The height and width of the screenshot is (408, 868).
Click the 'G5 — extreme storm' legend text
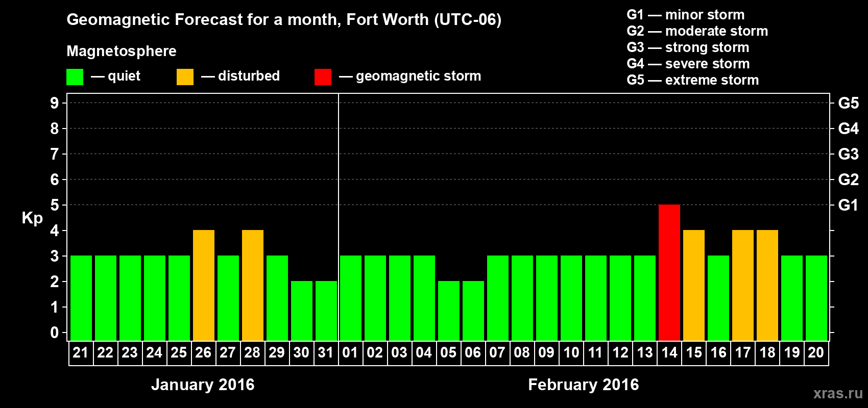[693, 80]
